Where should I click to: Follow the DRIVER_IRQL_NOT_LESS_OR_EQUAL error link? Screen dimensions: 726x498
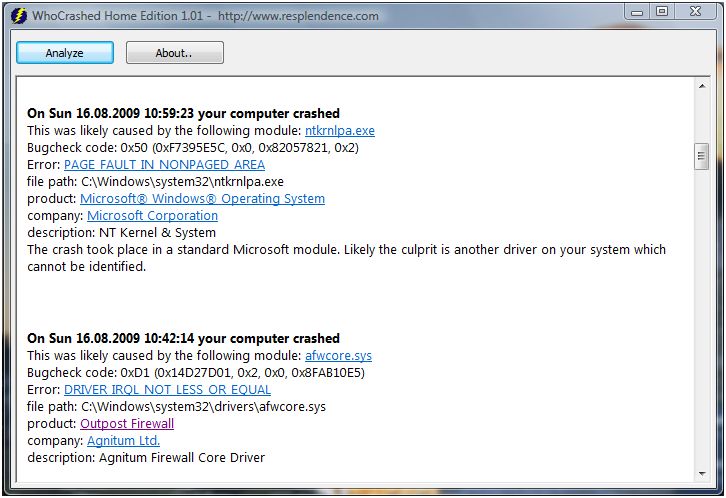point(167,390)
